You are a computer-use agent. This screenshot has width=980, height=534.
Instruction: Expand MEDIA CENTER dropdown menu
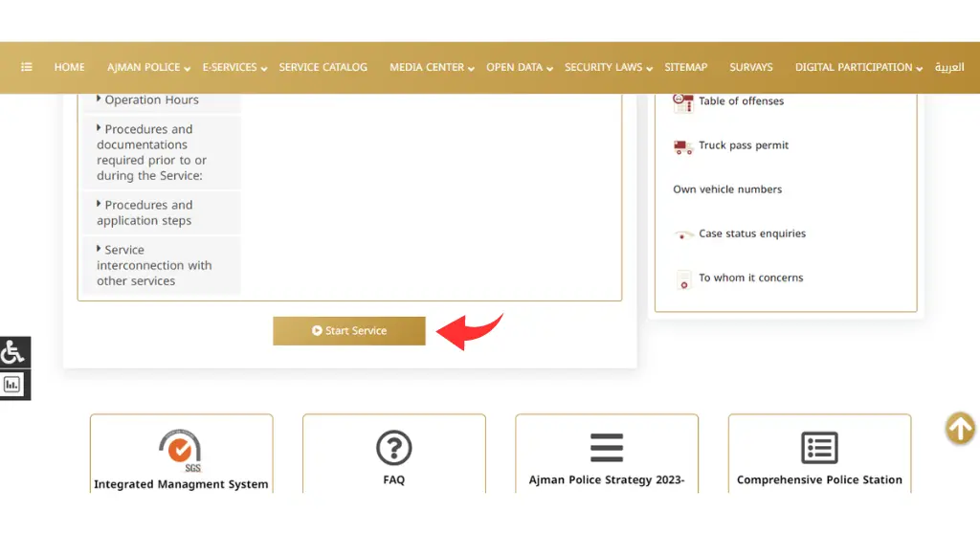click(x=432, y=67)
